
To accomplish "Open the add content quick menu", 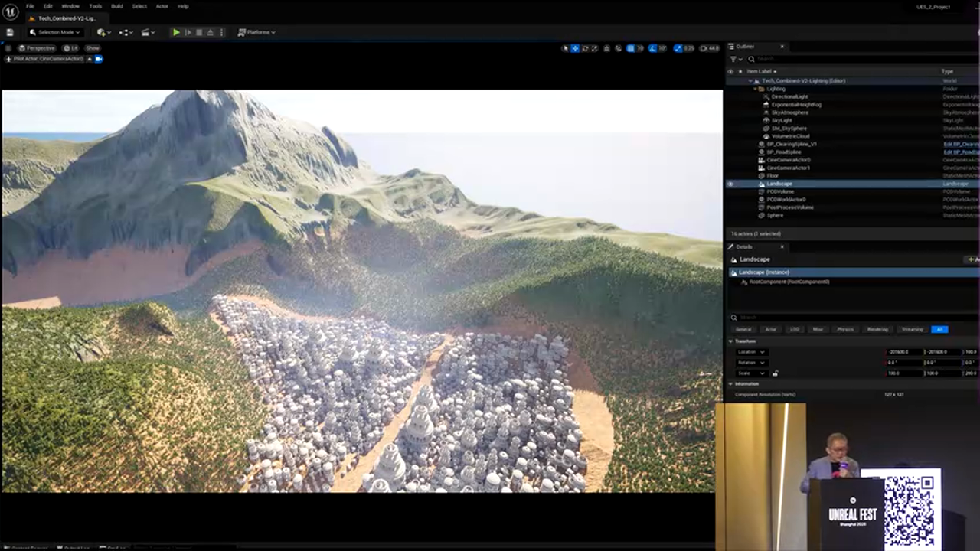I will [x=102, y=32].
